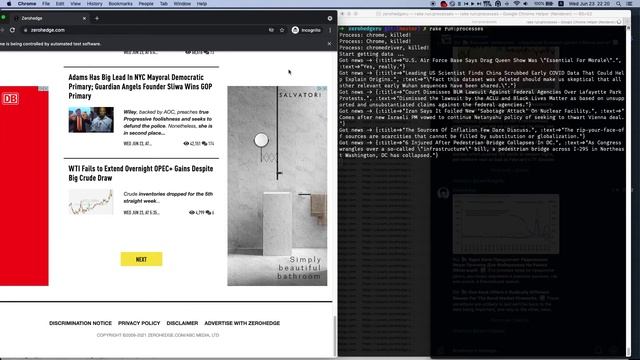Open the File menu
This screenshot has height=360, width=640.
46,4
